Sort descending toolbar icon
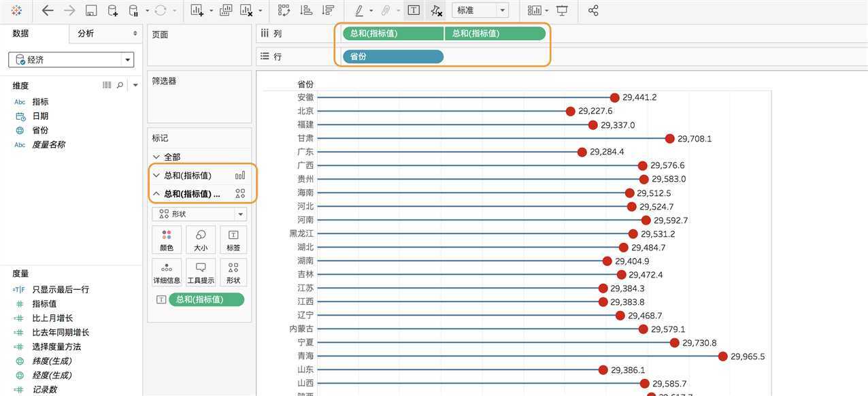This screenshot has height=396, width=868. coord(329,10)
